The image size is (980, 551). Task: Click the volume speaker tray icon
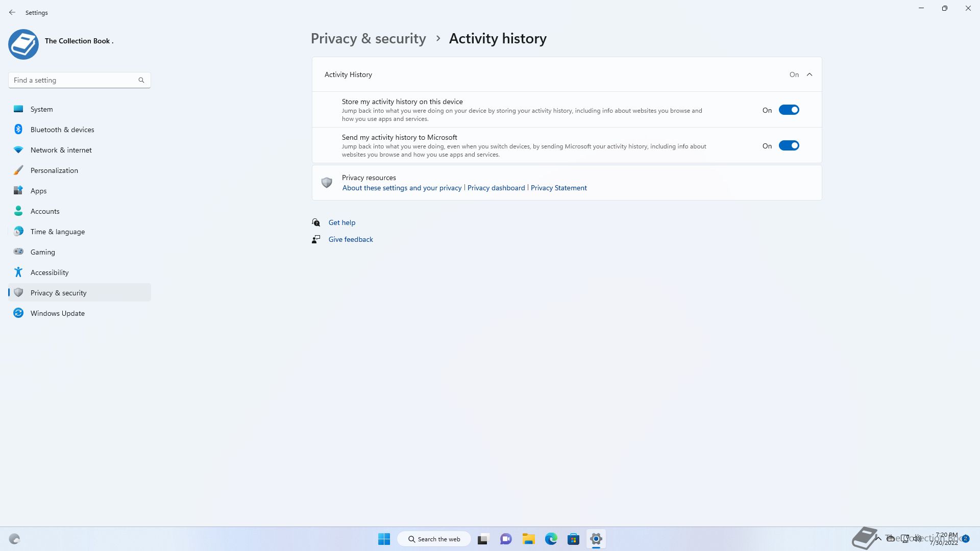tap(917, 538)
